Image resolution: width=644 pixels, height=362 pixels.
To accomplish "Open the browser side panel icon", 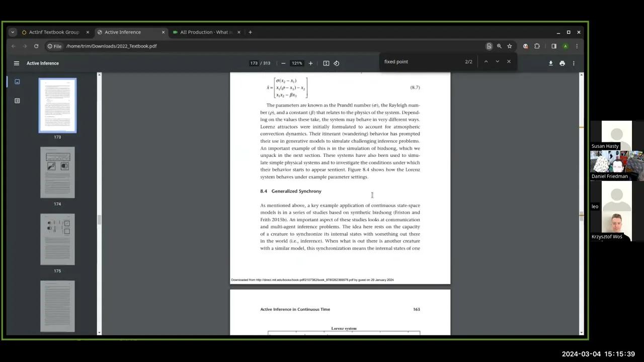I will (553, 46).
